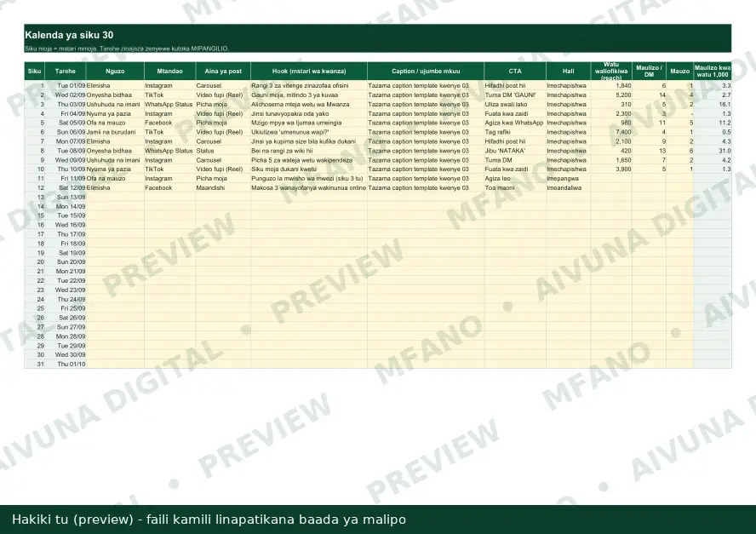Viewport: 756px width, 534px height.
Task: Select the 'Caption / ujumbe mkuu' header
Action: pos(426,71)
